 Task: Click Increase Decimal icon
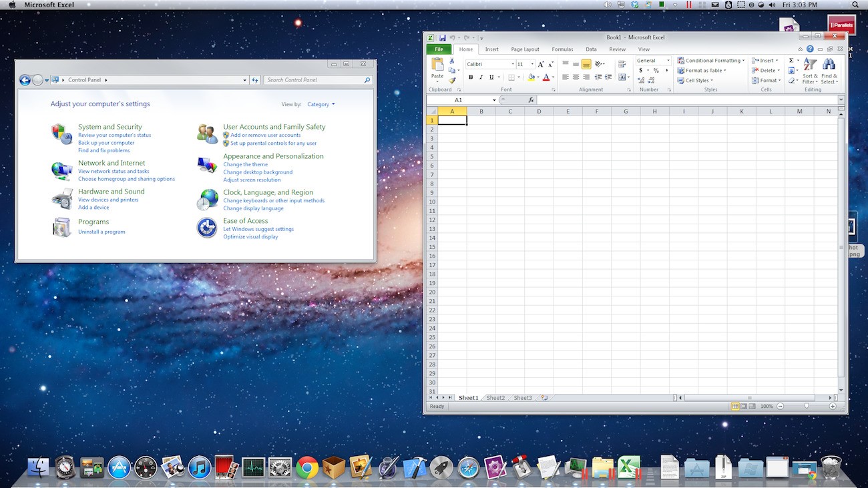click(641, 80)
